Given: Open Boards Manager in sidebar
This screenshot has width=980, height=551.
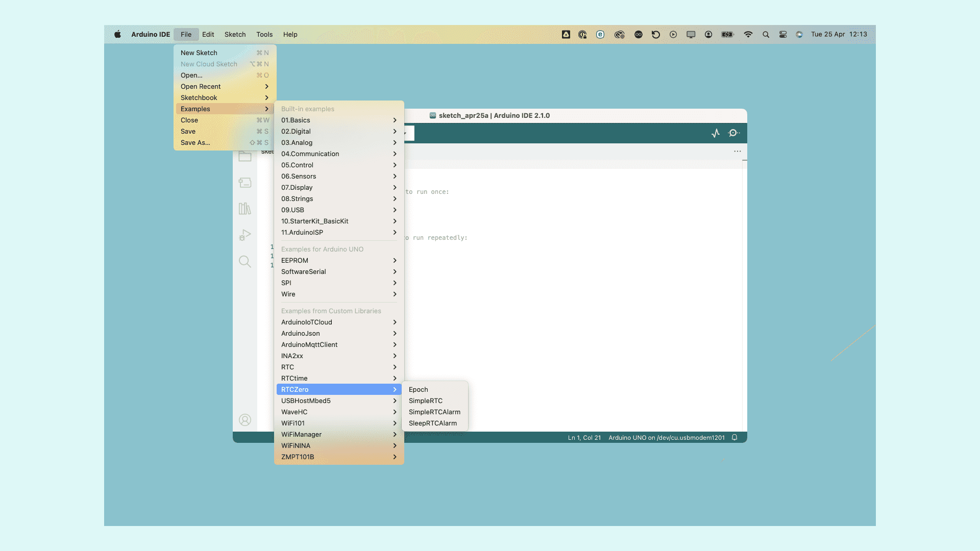Looking at the screenshot, I should pyautogui.click(x=245, y=183).
